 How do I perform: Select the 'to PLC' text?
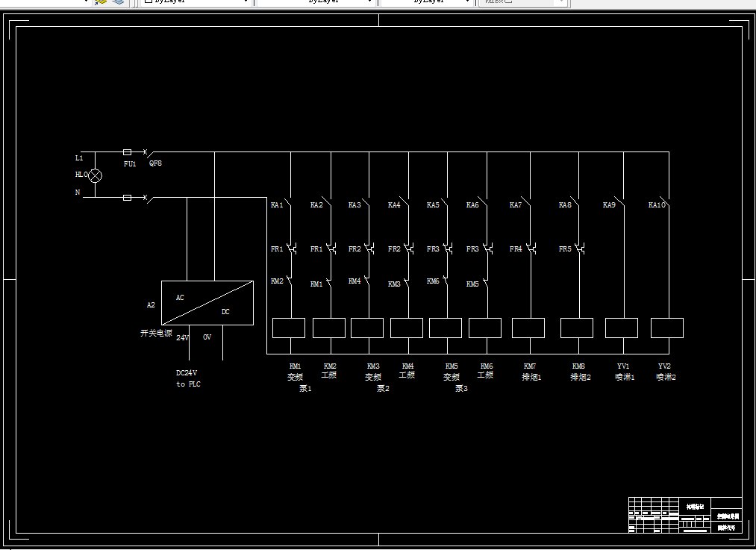188,384
